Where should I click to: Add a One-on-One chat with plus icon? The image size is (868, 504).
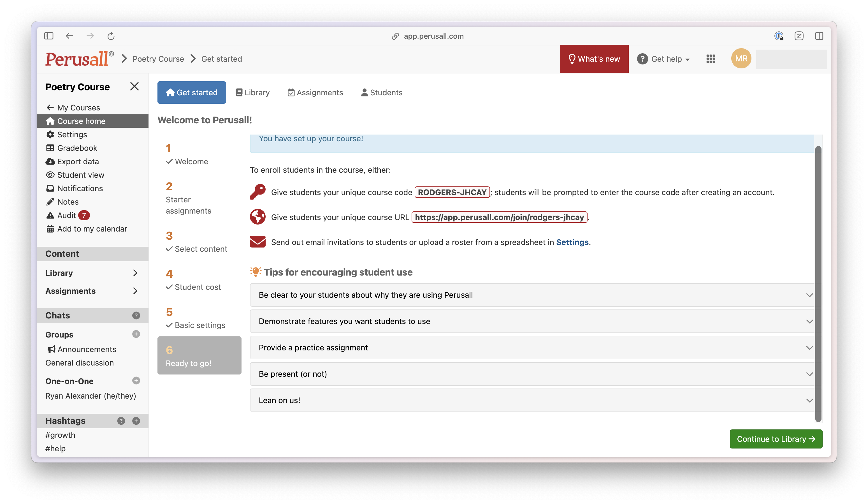point(136,381)
